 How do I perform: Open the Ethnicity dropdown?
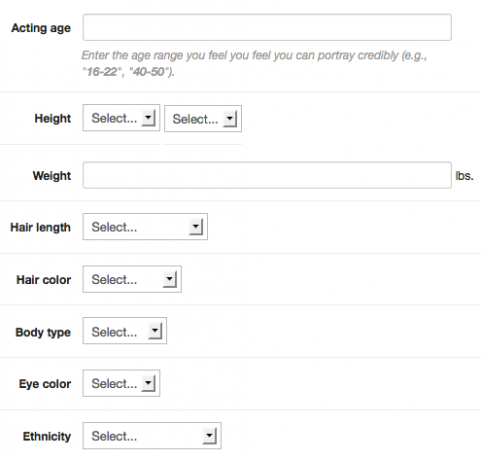pyautogui.click(x=152, y=436)
